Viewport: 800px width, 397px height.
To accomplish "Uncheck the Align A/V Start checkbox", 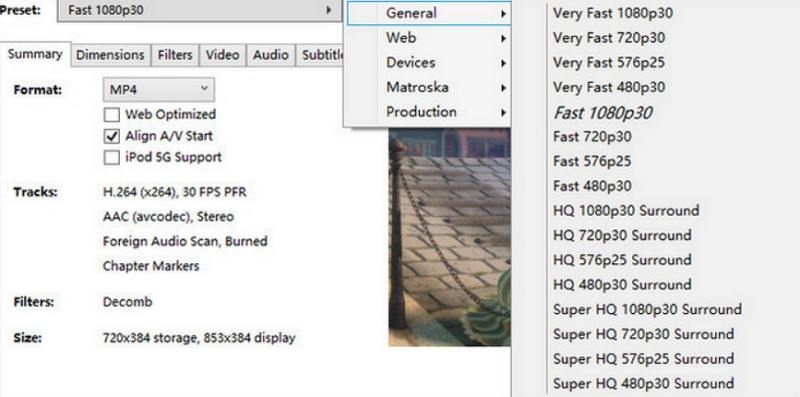I will click(x=112, y=136).
